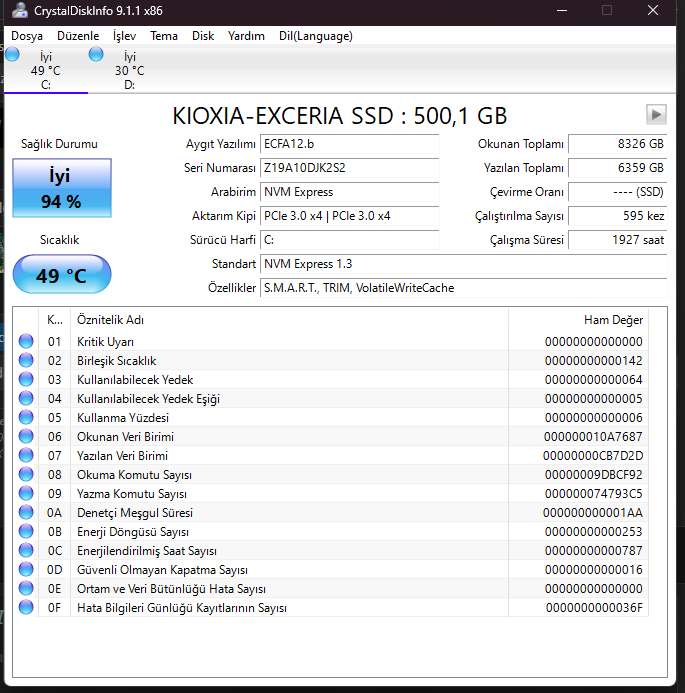Click the Arabirim field NVM Express
This screenshot has width=685, height=693.
[350, 192]
